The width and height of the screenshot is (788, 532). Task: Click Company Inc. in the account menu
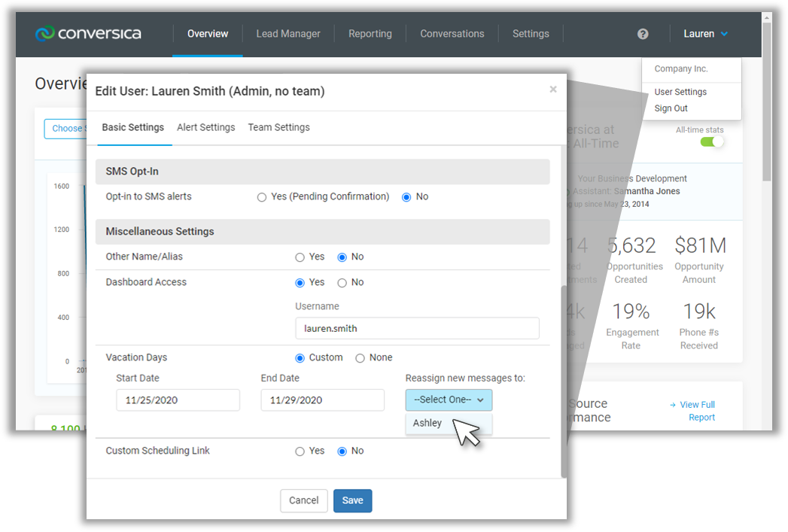pos(680,68)
